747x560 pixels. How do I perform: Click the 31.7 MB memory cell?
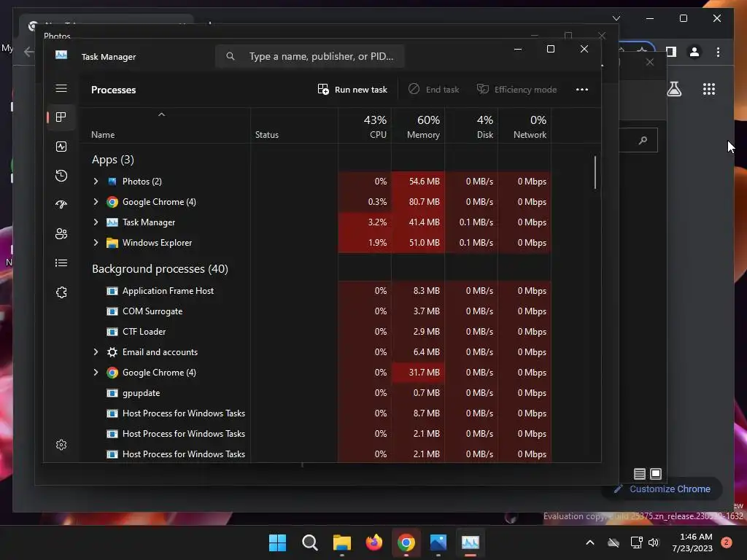point(418,373)
